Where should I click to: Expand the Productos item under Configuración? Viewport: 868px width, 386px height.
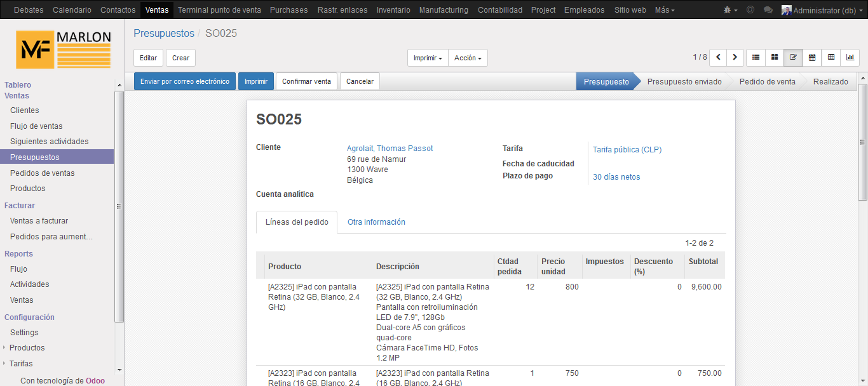[27, 348]
